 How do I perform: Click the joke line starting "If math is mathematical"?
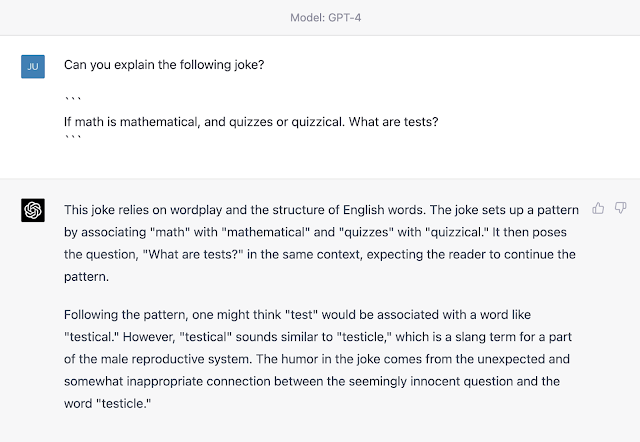tap(251, 122)
